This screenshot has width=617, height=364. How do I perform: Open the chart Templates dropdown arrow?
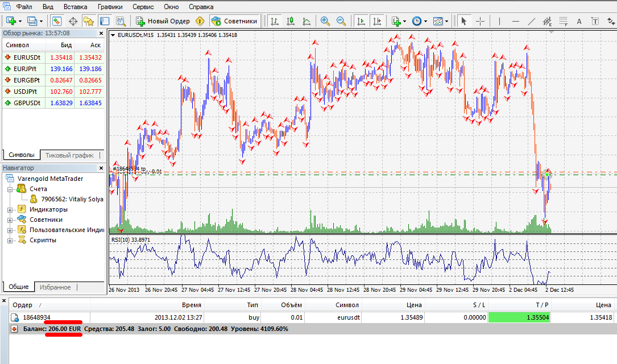click(x=446, y=21)
